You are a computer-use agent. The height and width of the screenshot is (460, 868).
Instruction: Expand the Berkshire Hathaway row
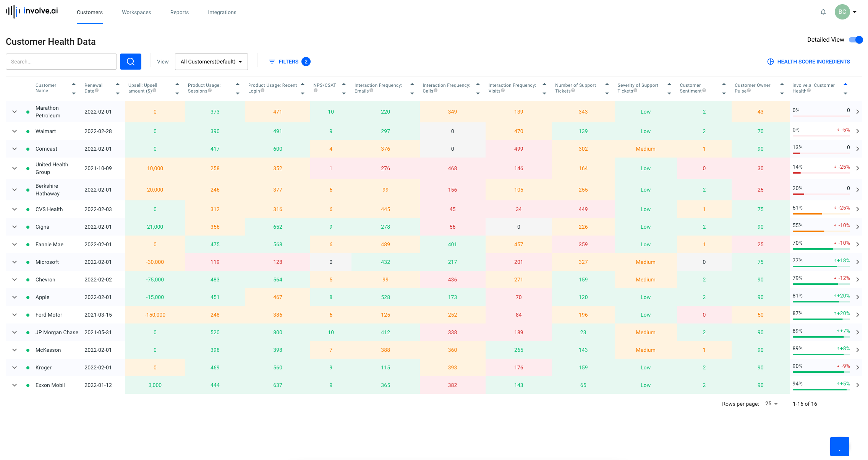click(x=15, y=190)
